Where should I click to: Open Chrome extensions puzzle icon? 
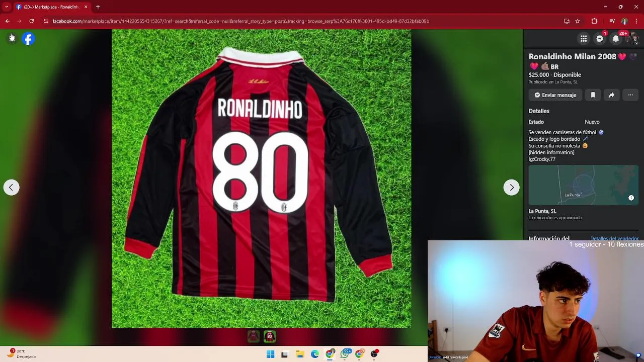pyautogui.click(x=594, y=21)
